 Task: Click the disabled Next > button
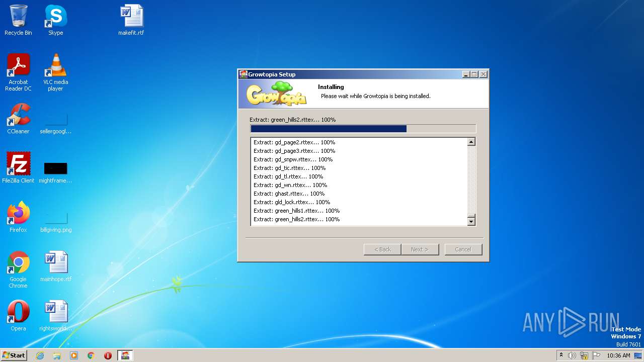click(420, 249)
